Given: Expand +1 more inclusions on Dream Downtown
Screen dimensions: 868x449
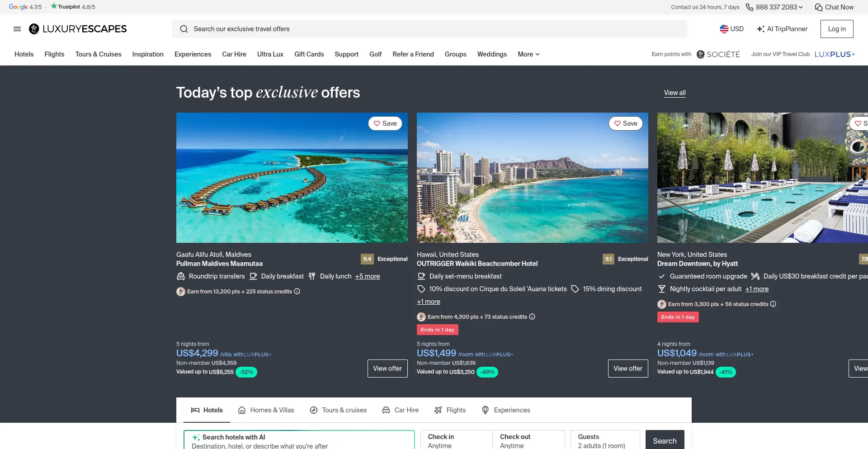Looking at the screenshot, I should (x=757, y=289).
